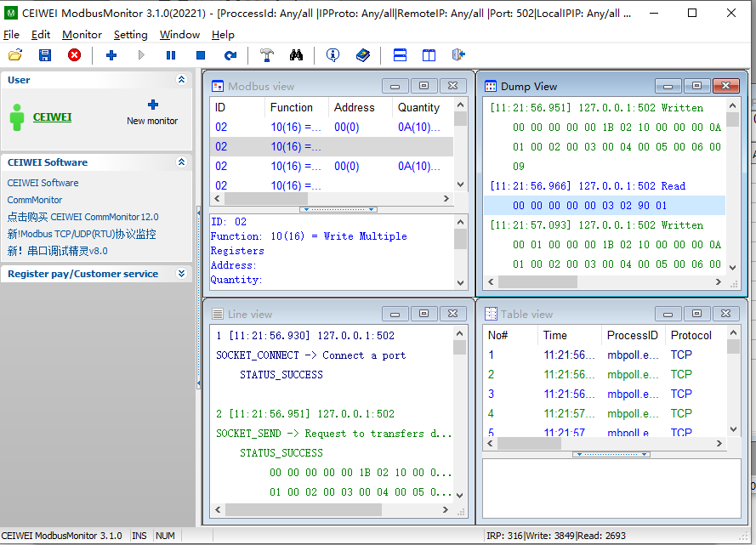Viewport: 756px width, 545px height.
Task: Open the 新！串口调试精灵v8.0 link
Action: pos(57,251)
